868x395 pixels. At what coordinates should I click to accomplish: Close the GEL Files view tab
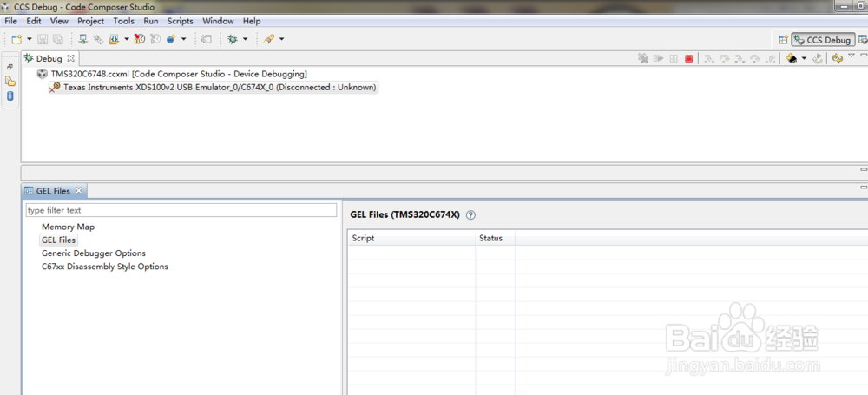79,191
